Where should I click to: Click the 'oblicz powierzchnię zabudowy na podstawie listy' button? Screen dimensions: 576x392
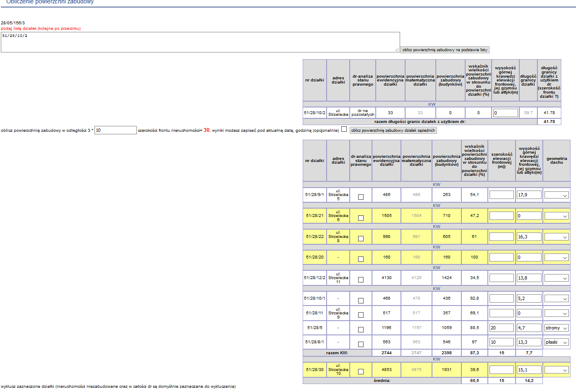click(x=445, y=50)
